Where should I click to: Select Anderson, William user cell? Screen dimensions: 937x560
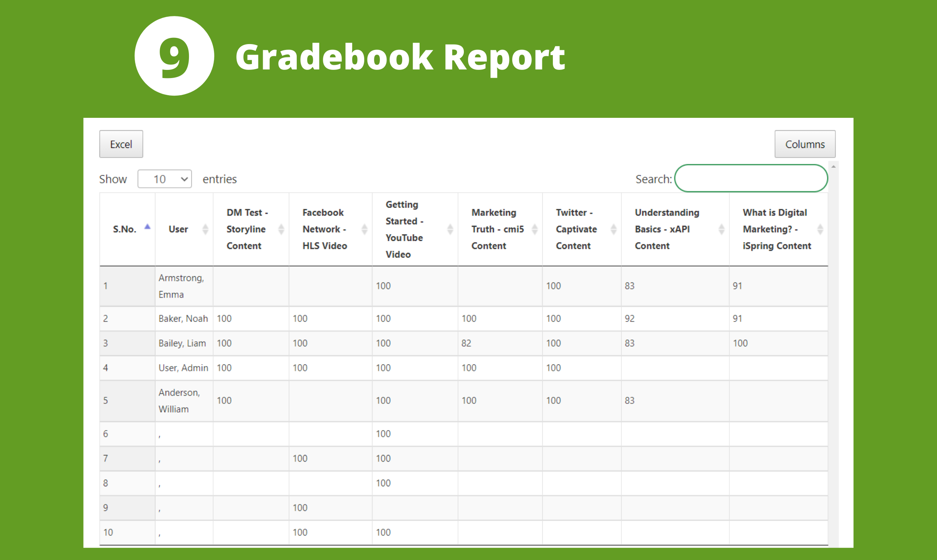pos(179,401)
